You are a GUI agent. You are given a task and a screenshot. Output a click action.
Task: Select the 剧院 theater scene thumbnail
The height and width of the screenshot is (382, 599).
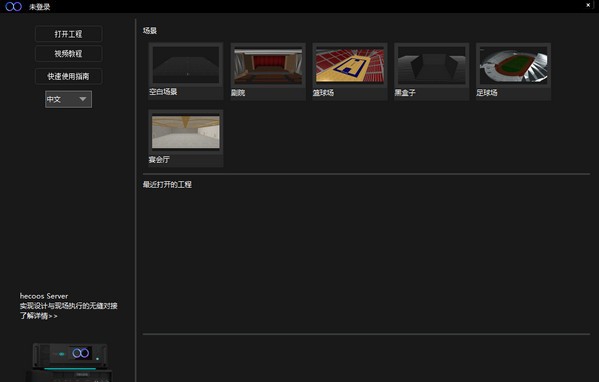tap(268, 65)
